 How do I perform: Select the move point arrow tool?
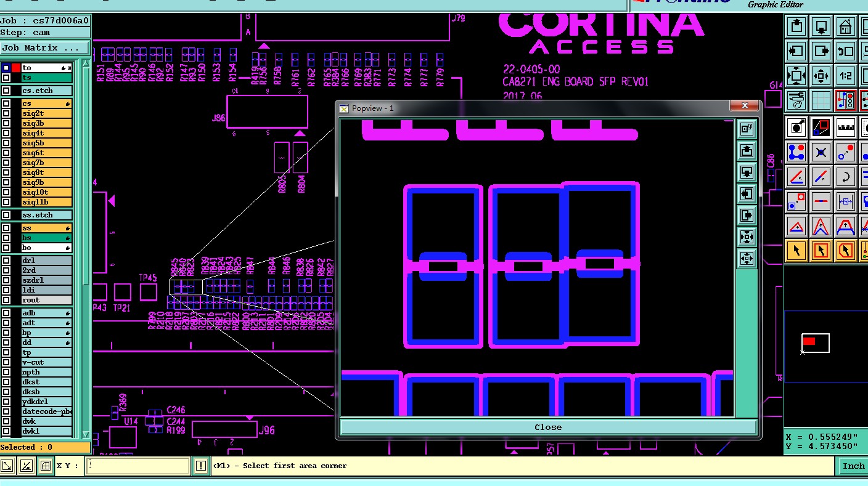(x=846, y=152)
